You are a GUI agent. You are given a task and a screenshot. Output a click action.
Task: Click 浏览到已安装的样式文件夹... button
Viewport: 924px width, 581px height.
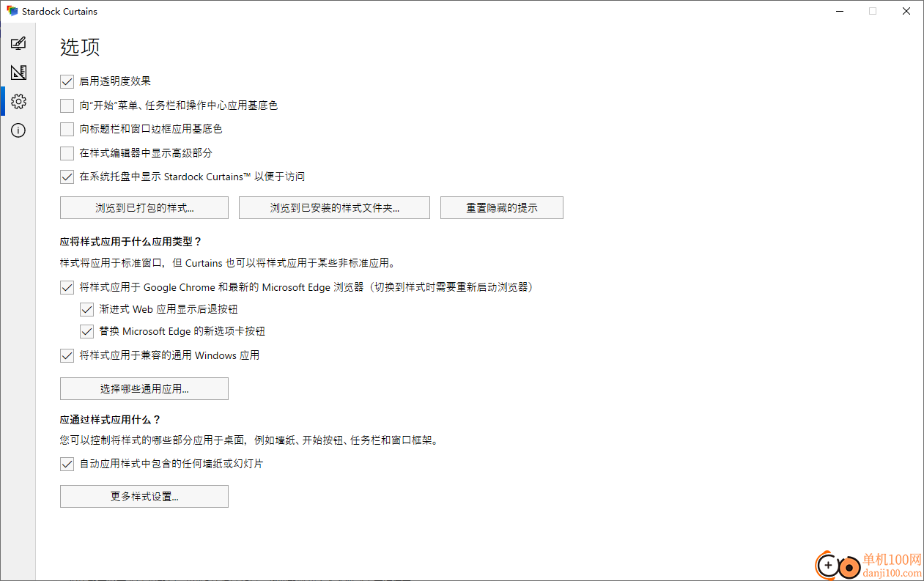(x=334, y=207)
